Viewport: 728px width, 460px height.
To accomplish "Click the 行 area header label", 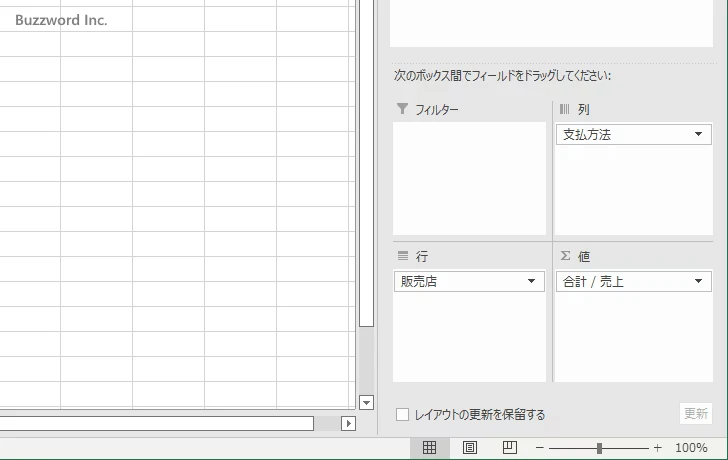I will pos(422,256).
